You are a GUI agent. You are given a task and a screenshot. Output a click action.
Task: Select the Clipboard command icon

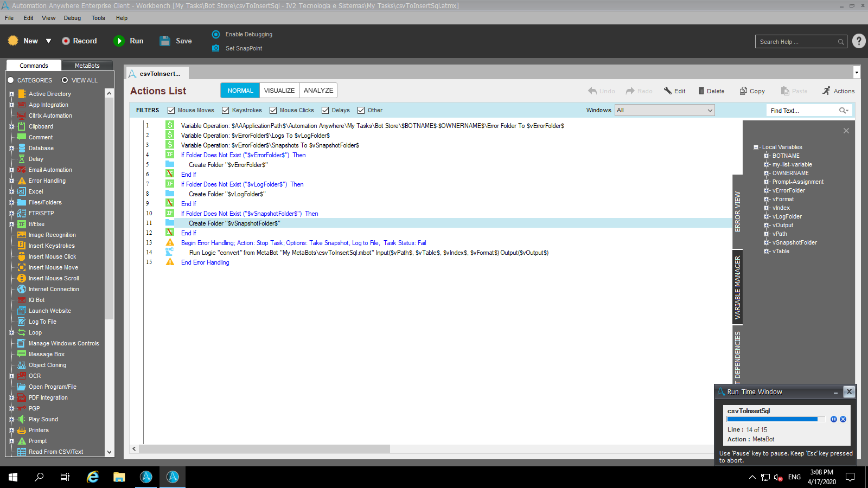pyautogui.click(x=22, y=126)
